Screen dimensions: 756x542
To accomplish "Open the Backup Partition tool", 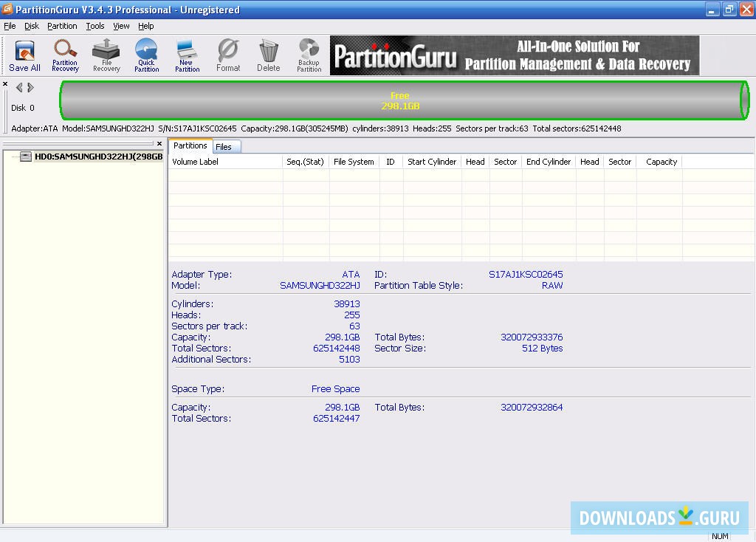I will tap(309, 56).
